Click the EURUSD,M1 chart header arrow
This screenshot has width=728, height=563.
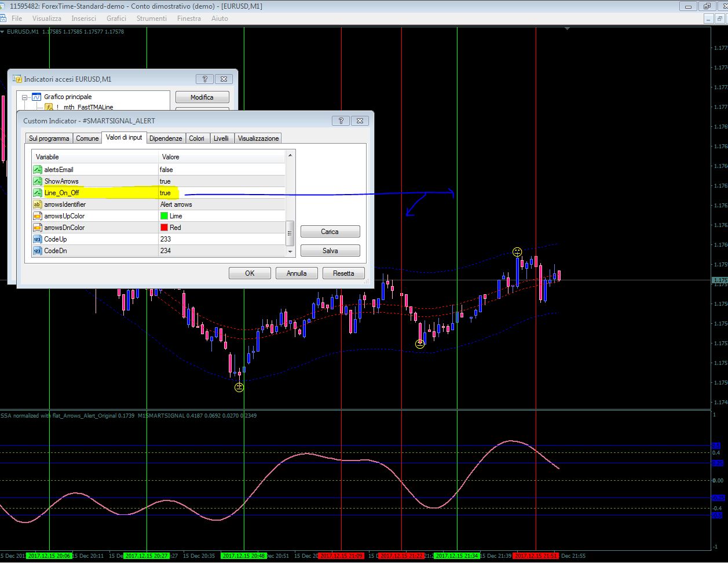click(3, 32)
